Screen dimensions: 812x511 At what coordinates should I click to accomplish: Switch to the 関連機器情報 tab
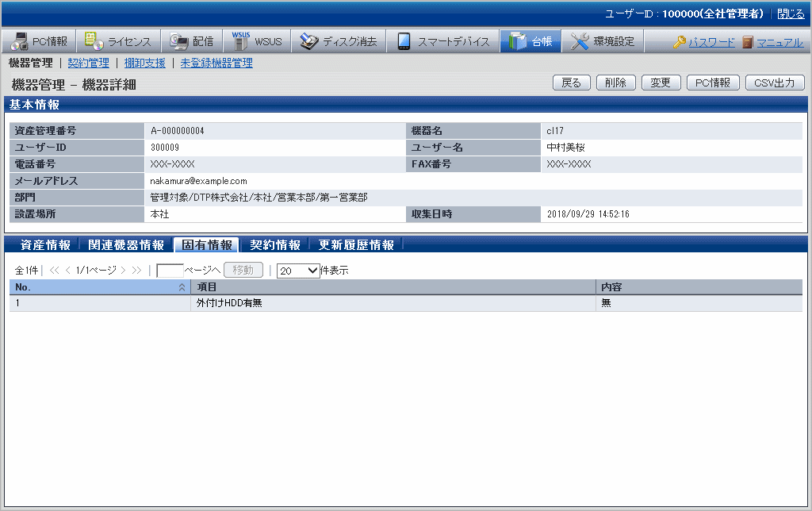[126, 245]
